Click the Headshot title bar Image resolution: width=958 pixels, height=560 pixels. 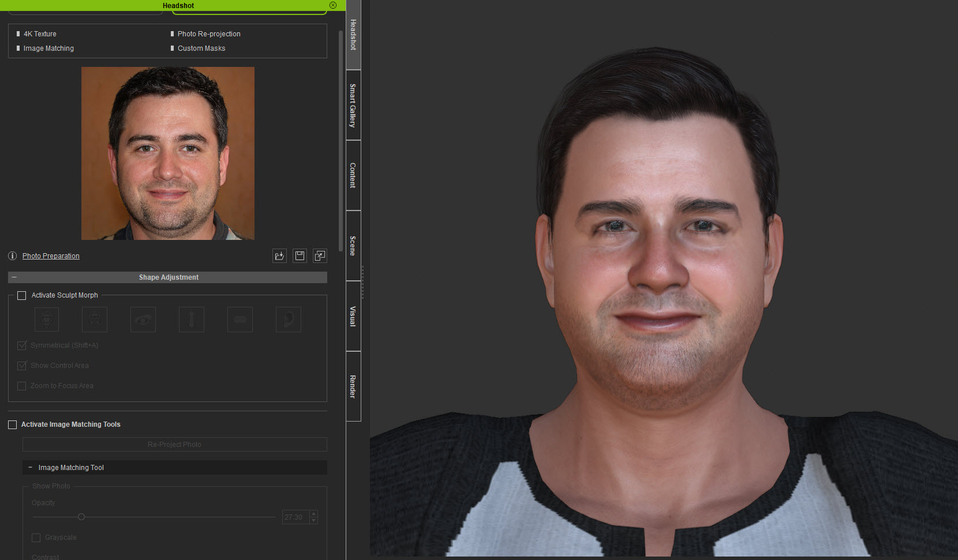point(173,5)
